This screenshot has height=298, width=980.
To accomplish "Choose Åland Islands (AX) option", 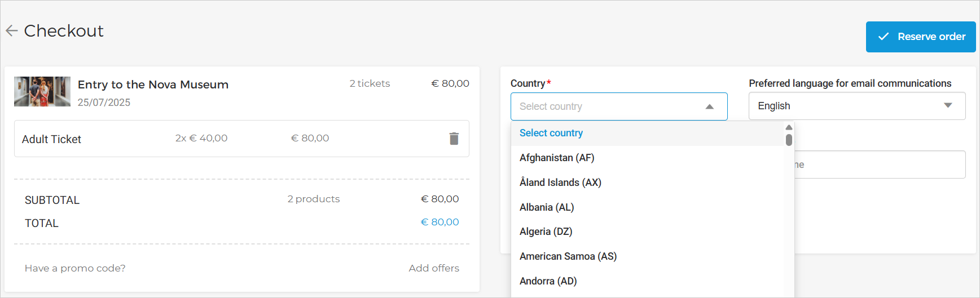I will (x=560, y=183).
